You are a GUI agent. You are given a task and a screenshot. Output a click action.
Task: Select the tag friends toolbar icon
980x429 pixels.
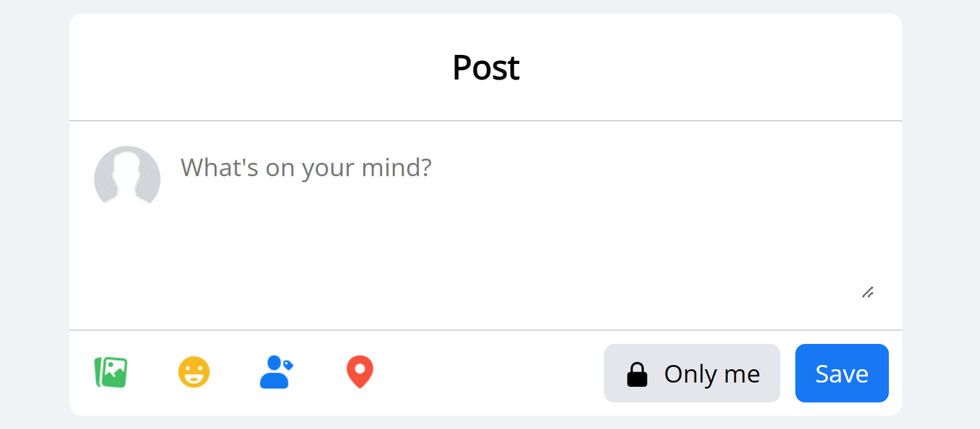pos(276,372)
